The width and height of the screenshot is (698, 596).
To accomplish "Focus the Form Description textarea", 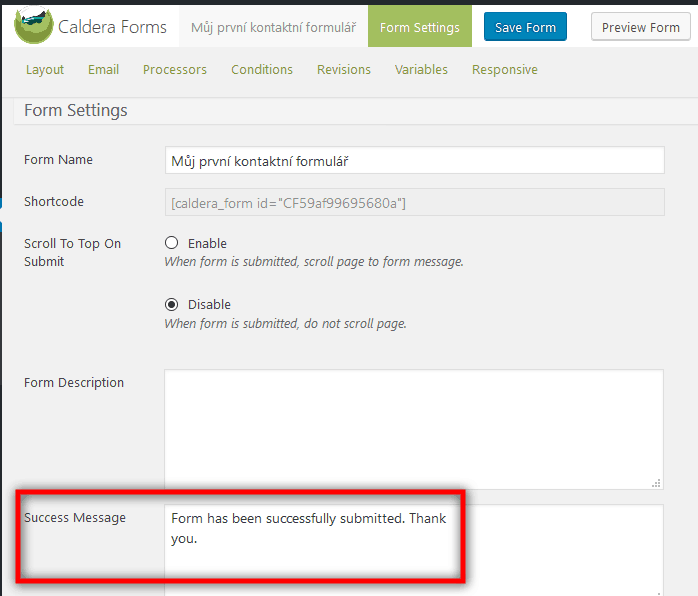I will click(x=414, y=429).
